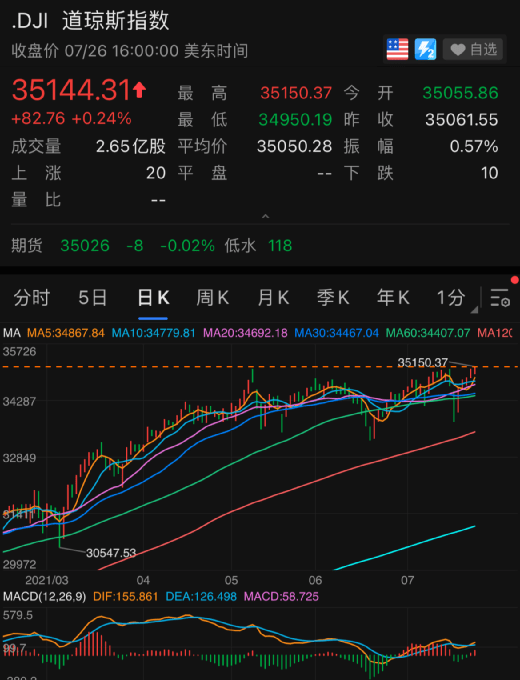
Task: Tap the 期货 futures label
Action: tap(27, 246)
